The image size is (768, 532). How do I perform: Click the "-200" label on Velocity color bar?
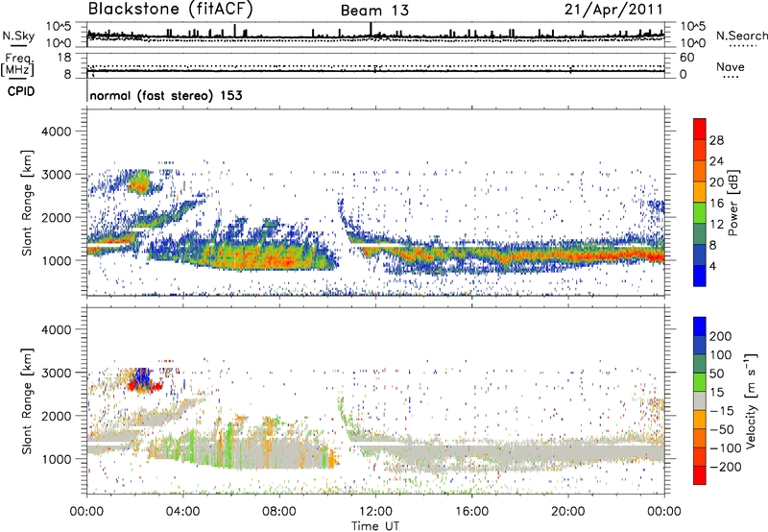pyautogui.click(x=726, y=467)
